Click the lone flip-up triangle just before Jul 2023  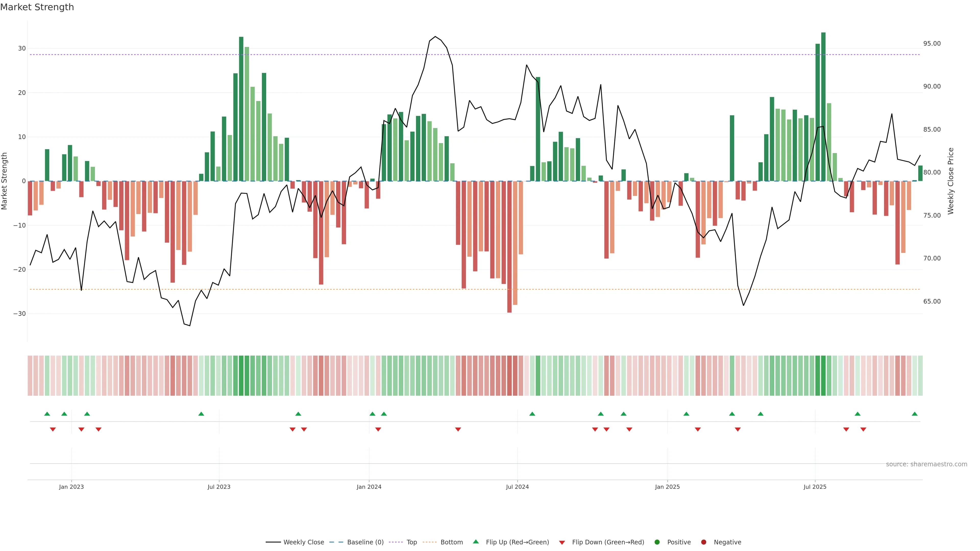tap(201, 414)
